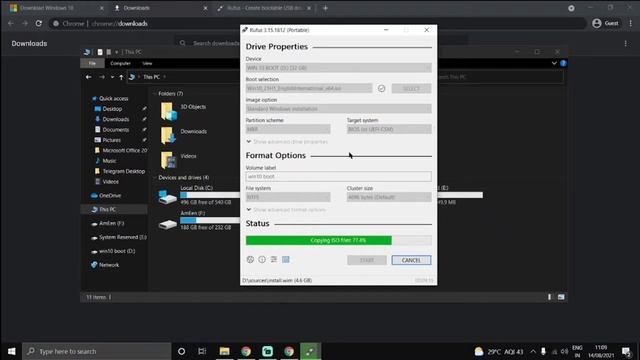The width and height of the screenshot is (640, 360).
Task: Open Explorer help icon
Action: point(563,63)
